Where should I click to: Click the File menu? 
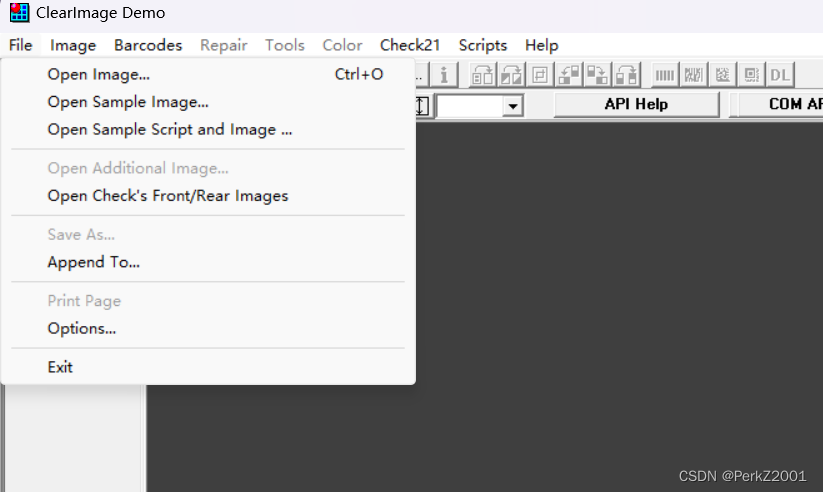pos(20,45)
